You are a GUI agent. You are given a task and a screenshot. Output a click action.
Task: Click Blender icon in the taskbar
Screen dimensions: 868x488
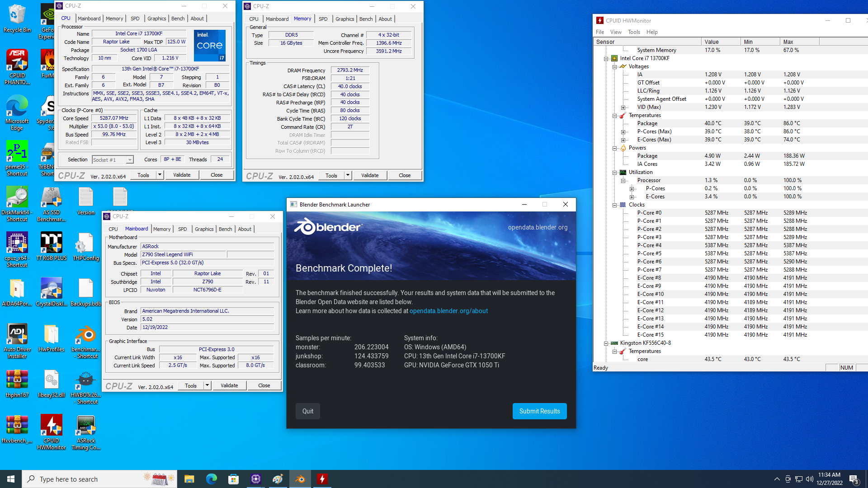point(300,479)
